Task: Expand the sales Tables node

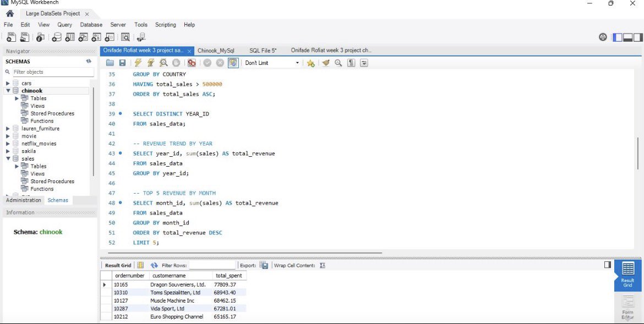Action: coord(17,166)
